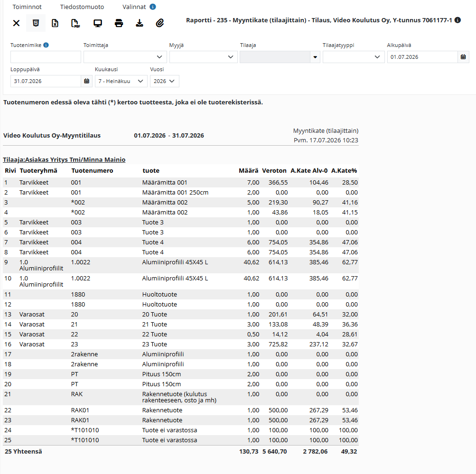Export report as PDF icon
The height and width of the screenshot is (474, 476).
click(75, 23)
